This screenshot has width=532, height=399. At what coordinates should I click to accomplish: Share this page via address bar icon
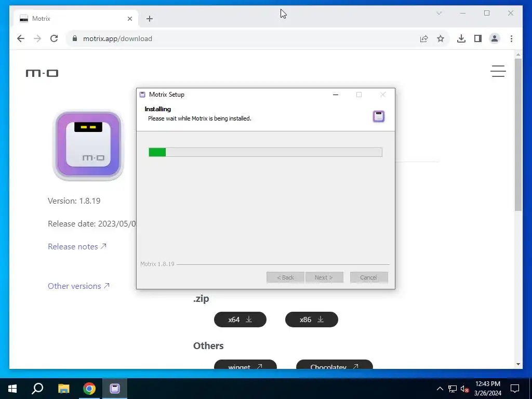[424, 38]
